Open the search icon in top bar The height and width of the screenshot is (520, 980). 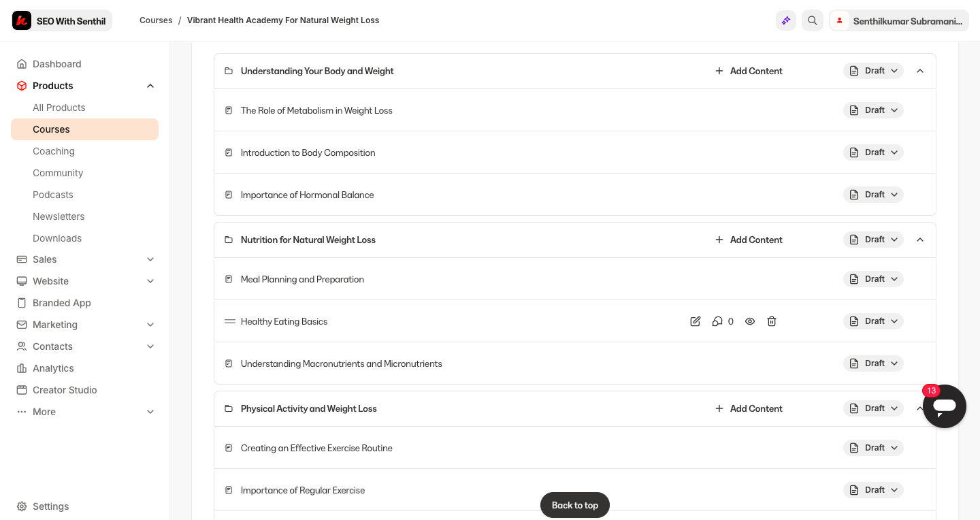point(813,20)
